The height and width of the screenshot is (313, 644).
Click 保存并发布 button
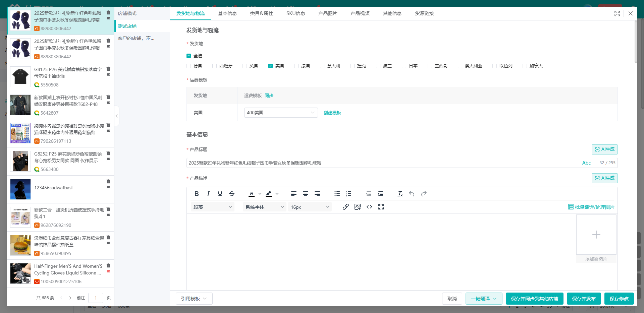[x=584, y=299]
